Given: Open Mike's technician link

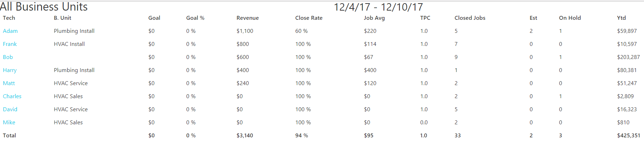Looking at the screenshot, I should coord(9,123).
